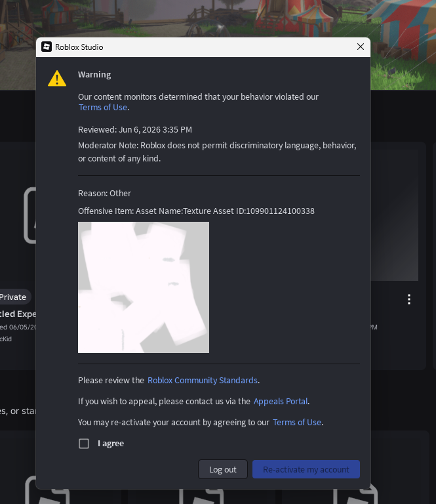This screenshot has width=436, height=504.
Task: Tick the I agree checkbox
Action: [x=84, y=444]
